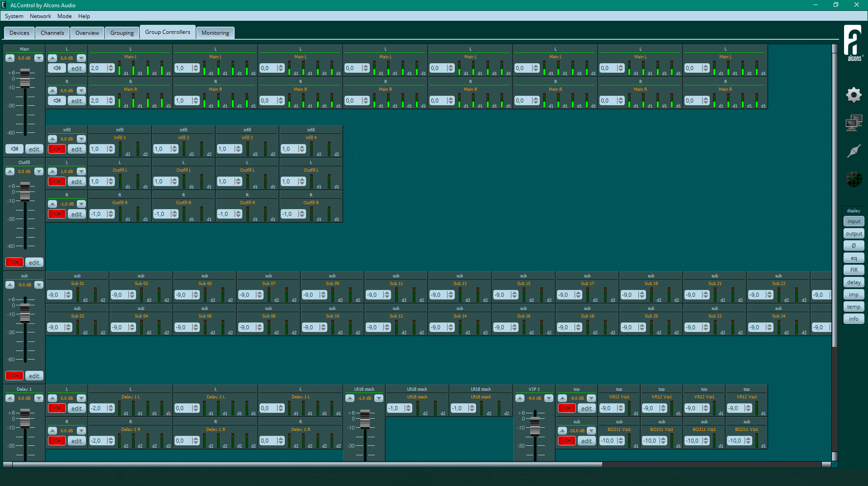Switch to the Monitoring tab
Image resolution: width=868 pixels, height=486 pixels.
coord(215,33)
